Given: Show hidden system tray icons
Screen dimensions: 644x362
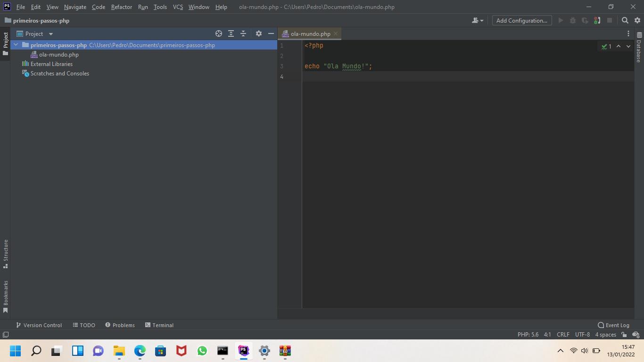Looking at the screenshot, I should [x=560, y=351].
